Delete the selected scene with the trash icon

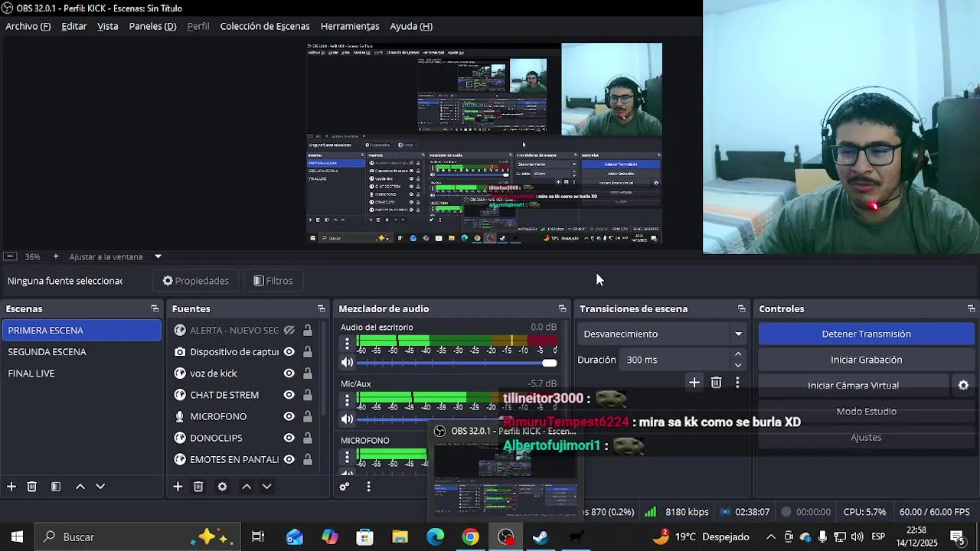pos(32,487)
